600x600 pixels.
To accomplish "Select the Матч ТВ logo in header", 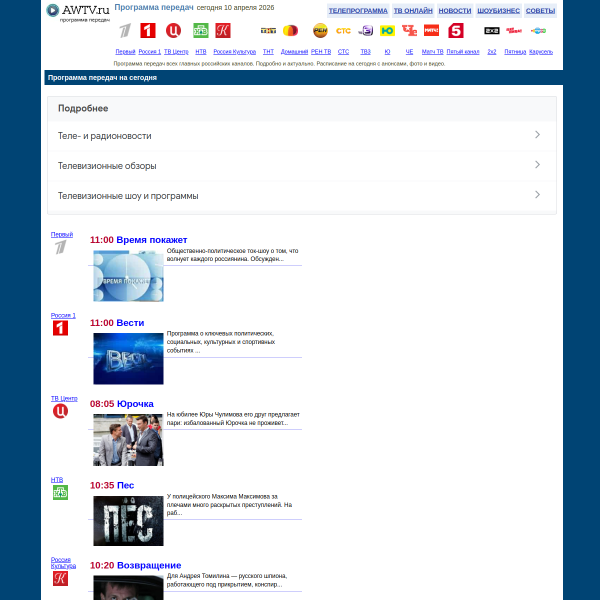I will (431, 31).
